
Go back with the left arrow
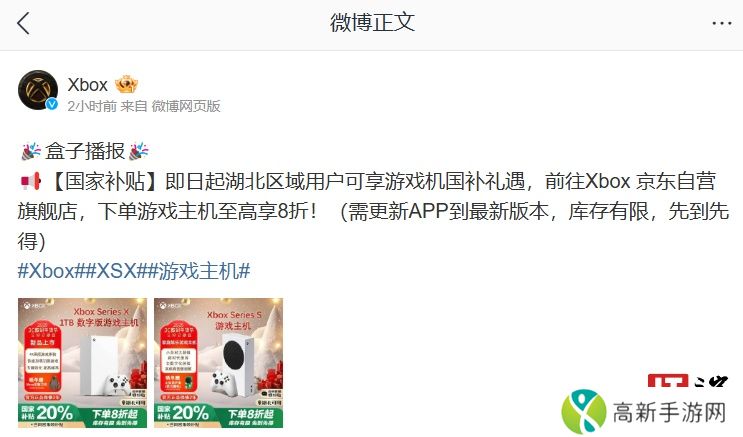point(23,23)
